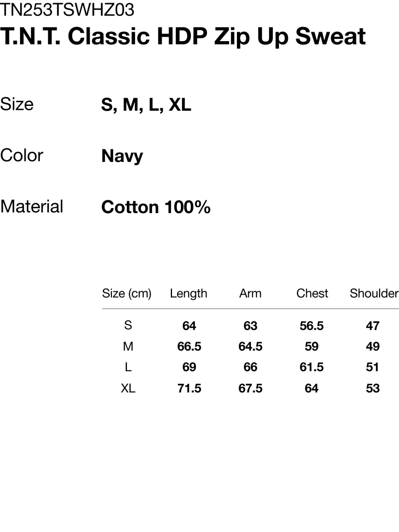
Task: Click the Arm column header
Action: coord(250,293)
